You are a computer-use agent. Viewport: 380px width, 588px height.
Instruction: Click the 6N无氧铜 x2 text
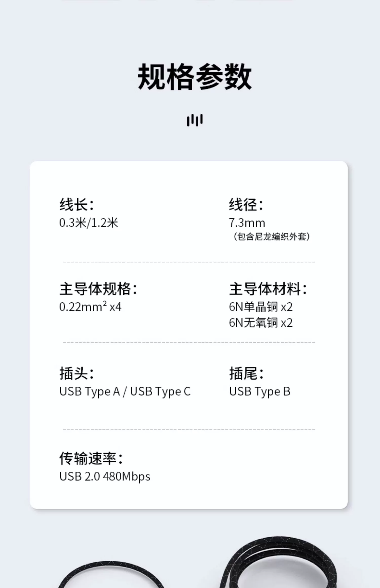[261, 323]
